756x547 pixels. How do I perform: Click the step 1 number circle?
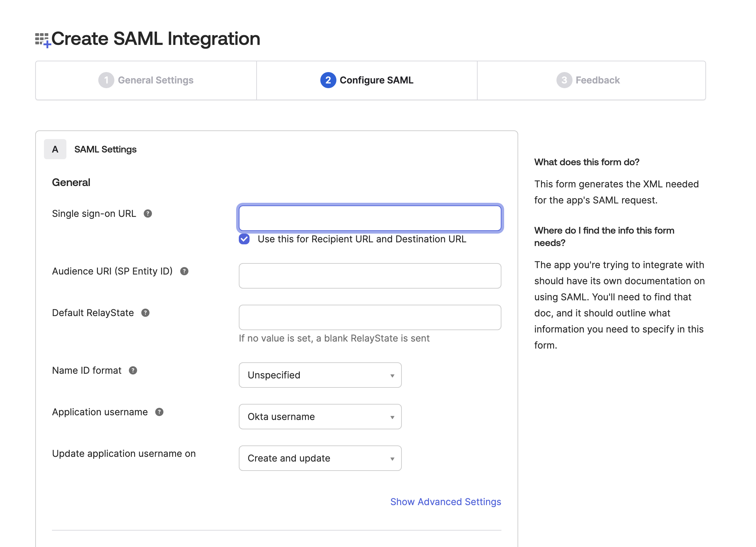[x=106, y=80]
